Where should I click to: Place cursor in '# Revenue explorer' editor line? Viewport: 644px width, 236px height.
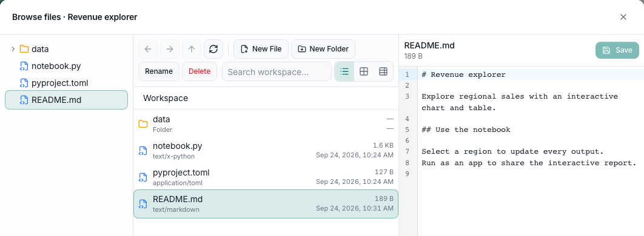(x=463, y=74)
